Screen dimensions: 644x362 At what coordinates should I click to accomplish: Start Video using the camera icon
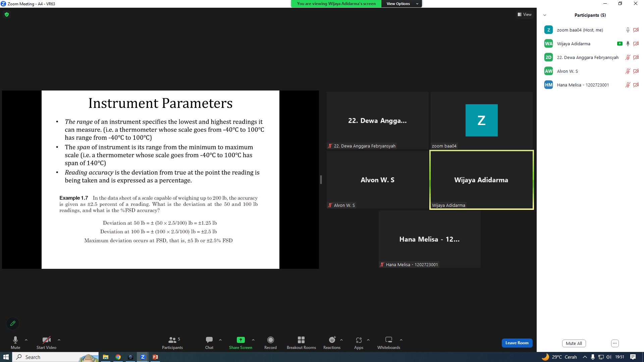point(46,343)
